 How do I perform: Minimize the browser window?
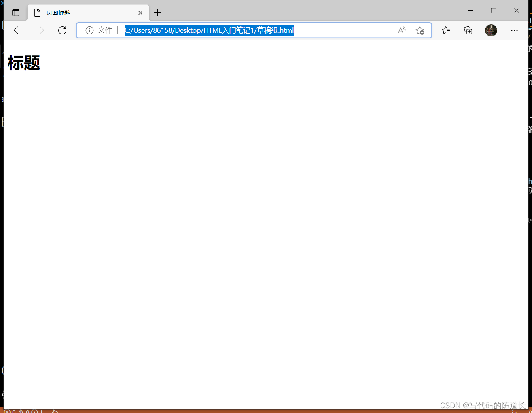(470, 11)
